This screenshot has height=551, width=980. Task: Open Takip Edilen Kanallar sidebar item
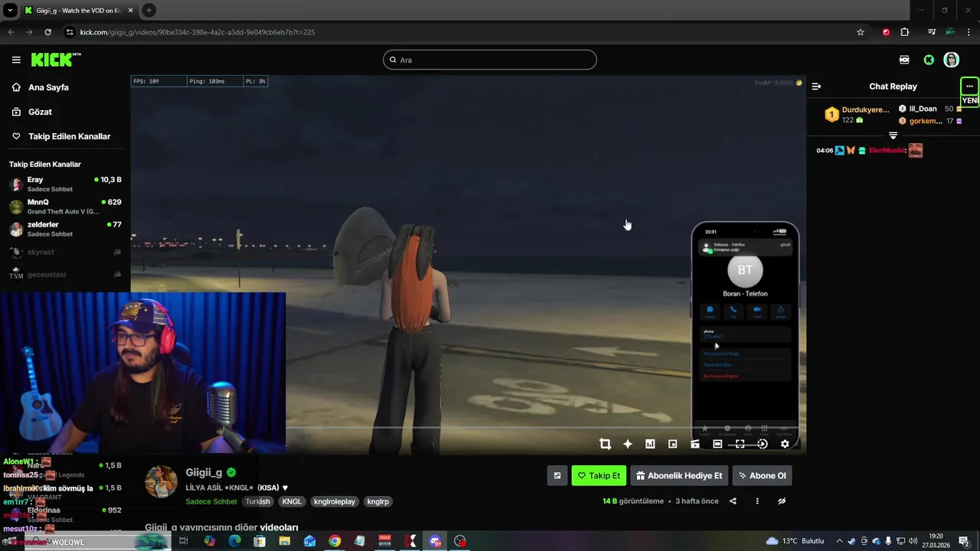tap(69, 136)
